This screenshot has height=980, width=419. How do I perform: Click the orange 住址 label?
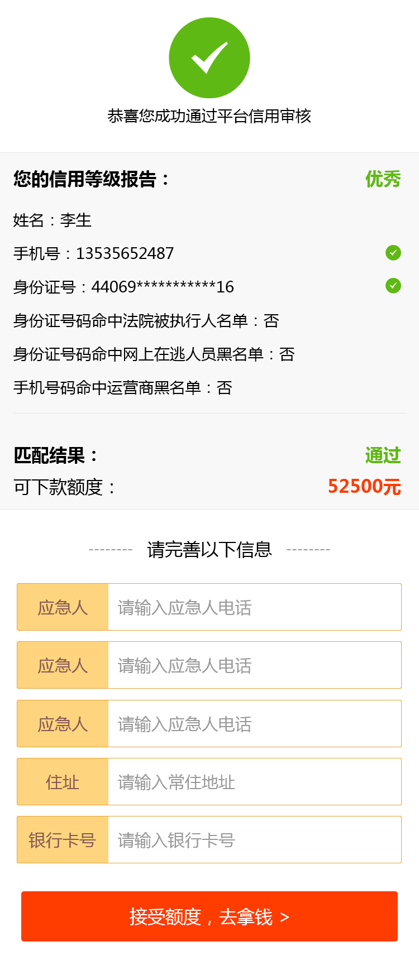coord(63,782)
